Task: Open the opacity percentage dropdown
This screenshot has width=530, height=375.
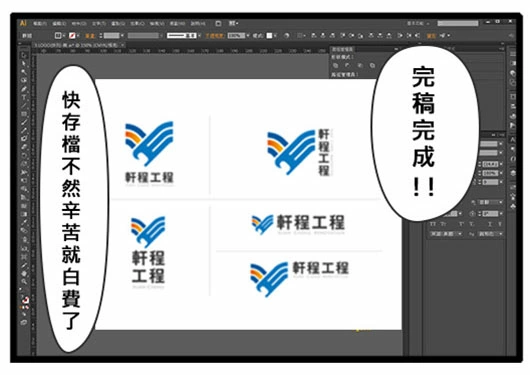Action: pyautogui.click(x=248, y=35)
